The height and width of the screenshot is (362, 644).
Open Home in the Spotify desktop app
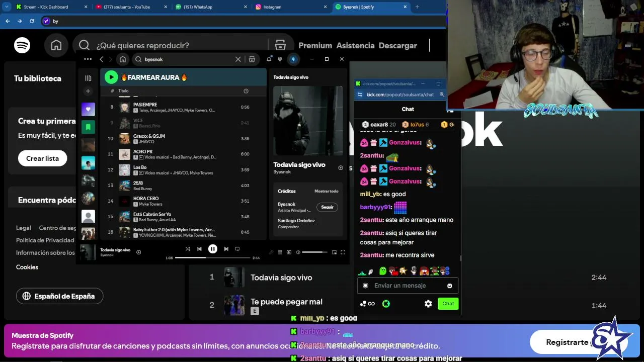pyautogui.click(x=123, y=59)
